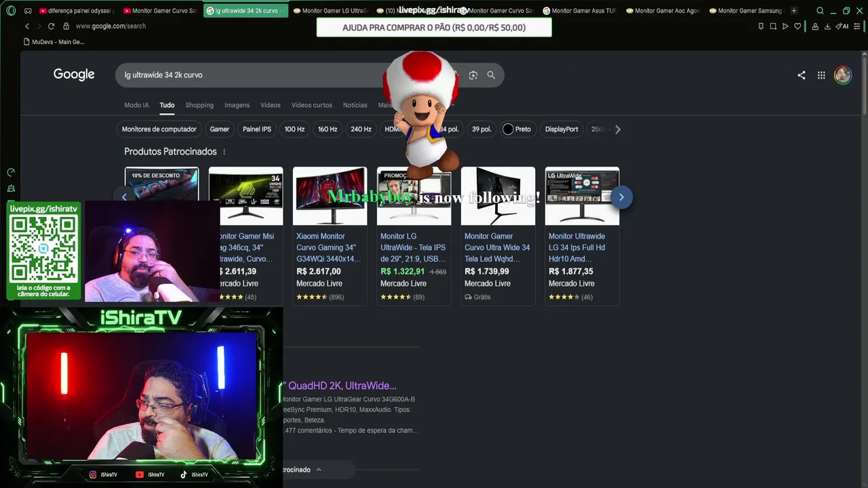This screenshot has height=488, width=868.
Task: Search open tabs with magnifier icon
Action: click(x=820, y=11)
